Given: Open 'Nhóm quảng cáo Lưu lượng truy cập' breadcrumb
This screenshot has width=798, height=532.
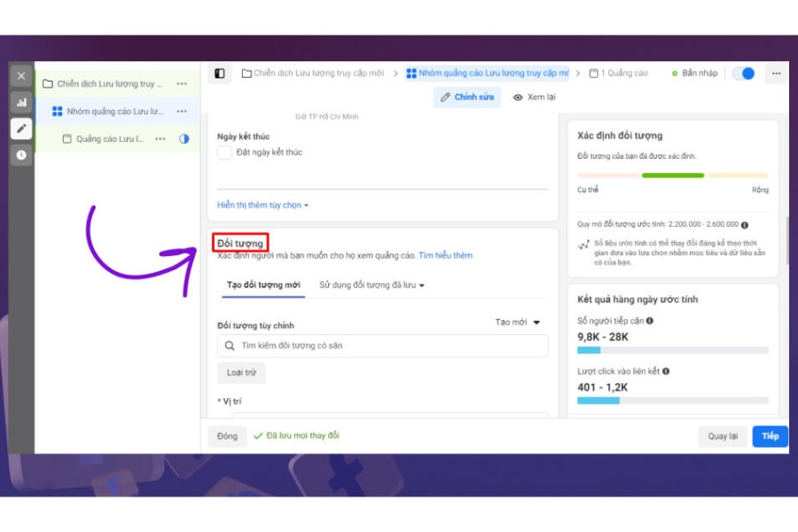Looking at the screenshot, I should pyautogui.click(x=488, y=74).
